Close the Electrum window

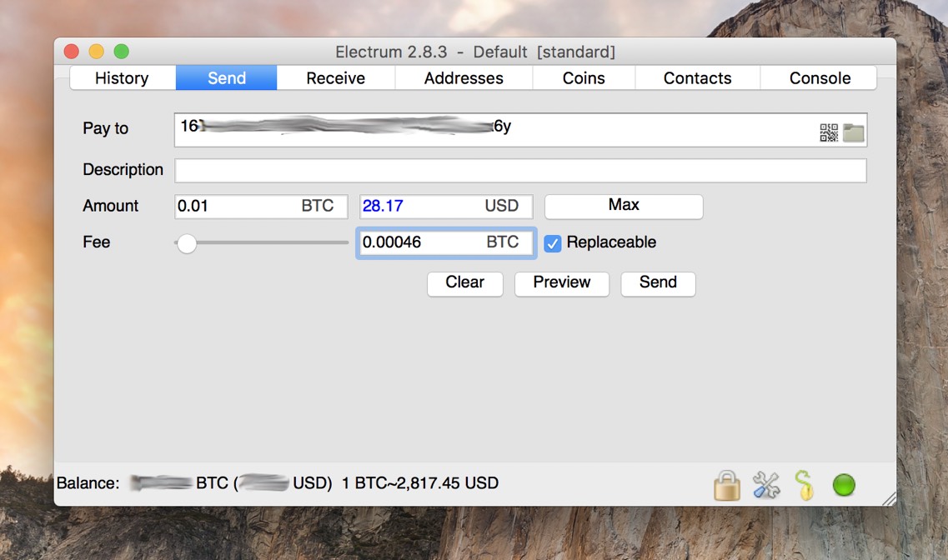coord(72,52)
